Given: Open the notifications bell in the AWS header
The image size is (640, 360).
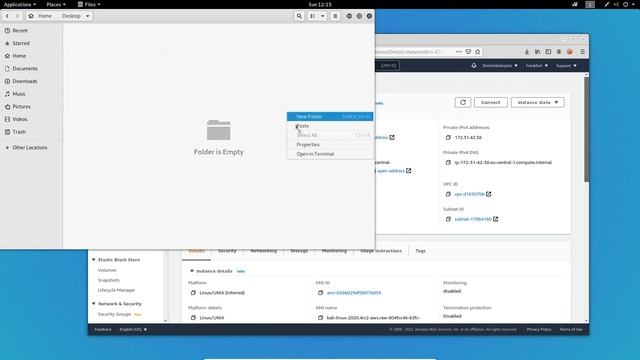Looking at the screenshot, I should [x=474, y=65].
